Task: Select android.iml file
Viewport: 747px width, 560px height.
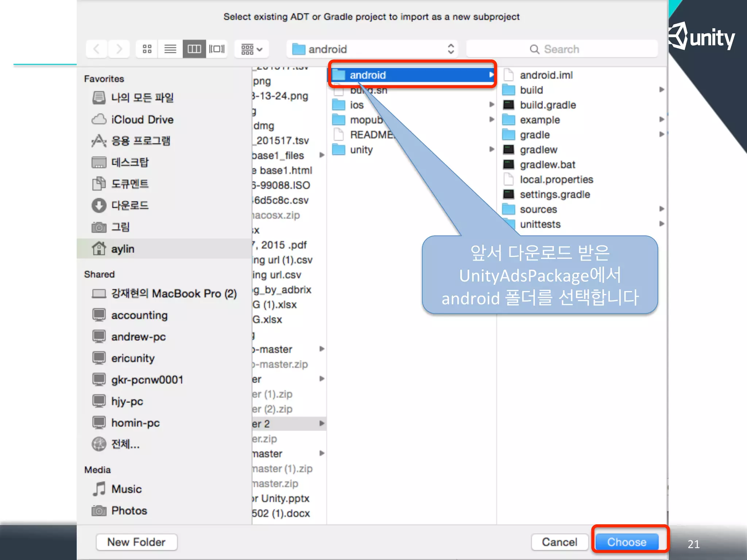Action: click(538, 75)
